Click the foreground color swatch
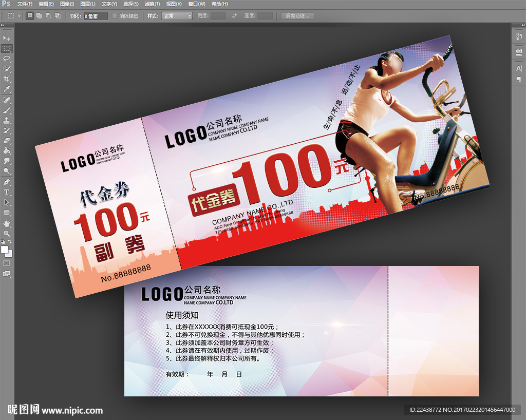 4,250
